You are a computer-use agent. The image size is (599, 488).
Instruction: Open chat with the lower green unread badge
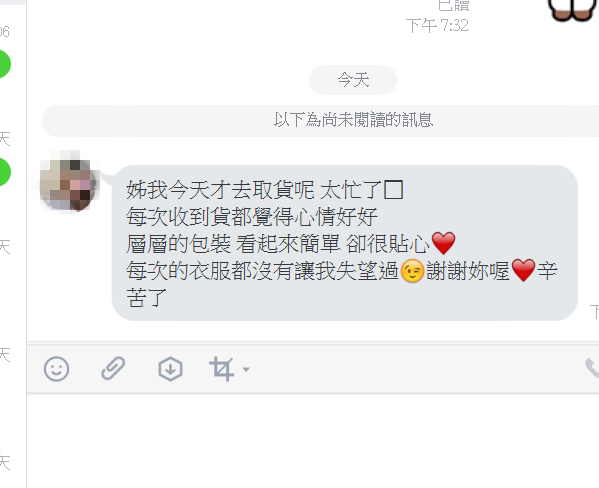[3, 172]
